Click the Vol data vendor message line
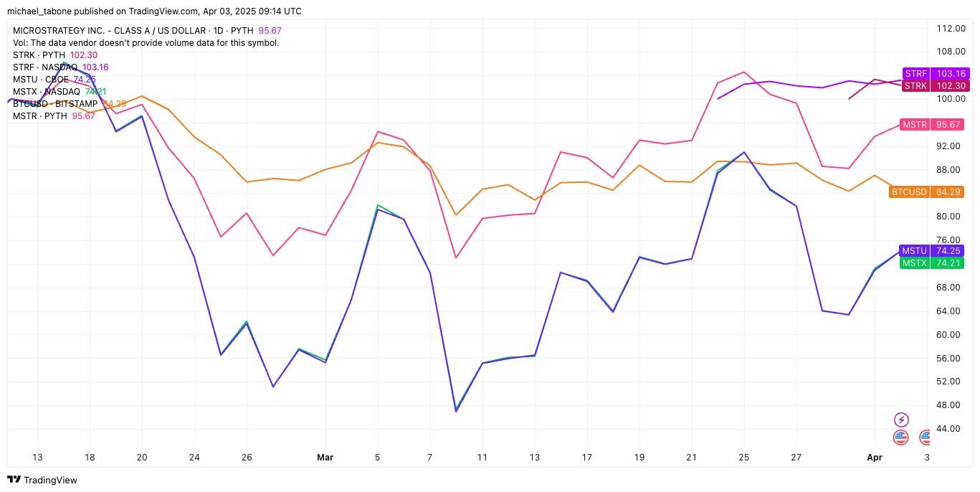The width and height of the screenshot is (980, 492). click(x=146, y=43)
